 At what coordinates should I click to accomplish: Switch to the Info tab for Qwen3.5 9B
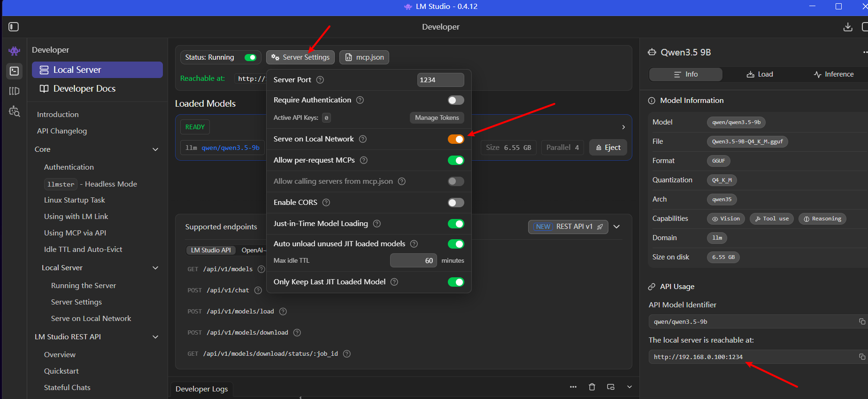click(686, 74)
